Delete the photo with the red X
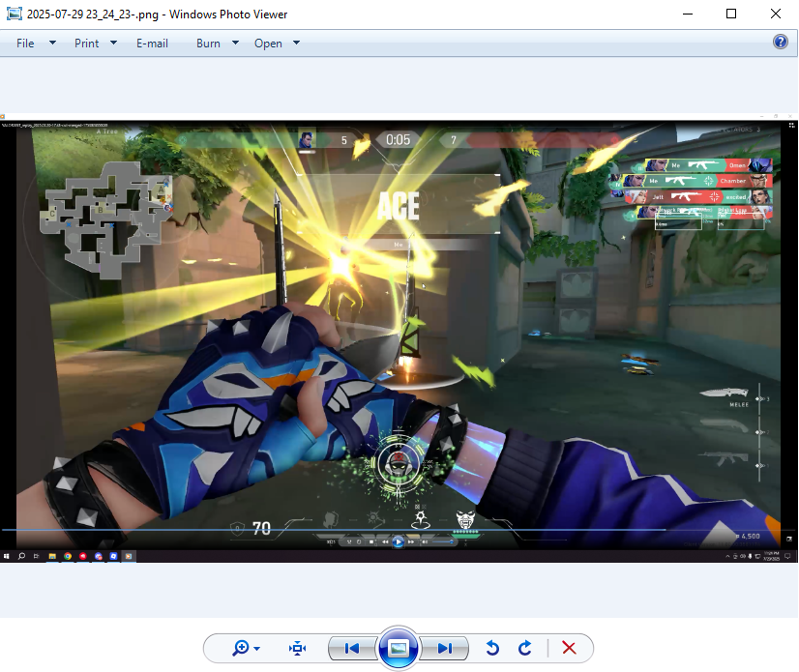 pyautogui.click(x=569, y=648)
